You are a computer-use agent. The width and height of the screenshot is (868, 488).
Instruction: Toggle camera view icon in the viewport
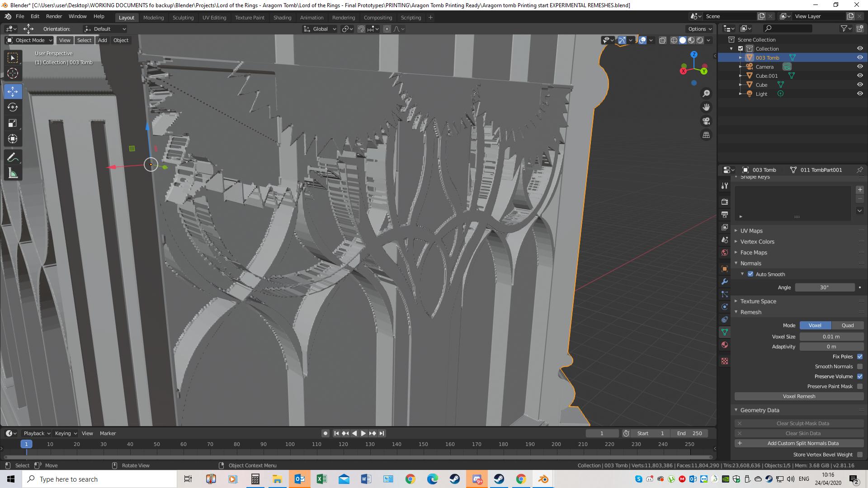pyautogui.click(x=706, y=121)
